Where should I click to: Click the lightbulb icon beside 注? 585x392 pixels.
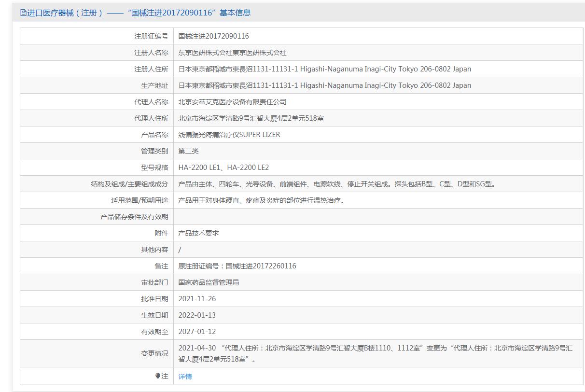[x=158, y=376]
